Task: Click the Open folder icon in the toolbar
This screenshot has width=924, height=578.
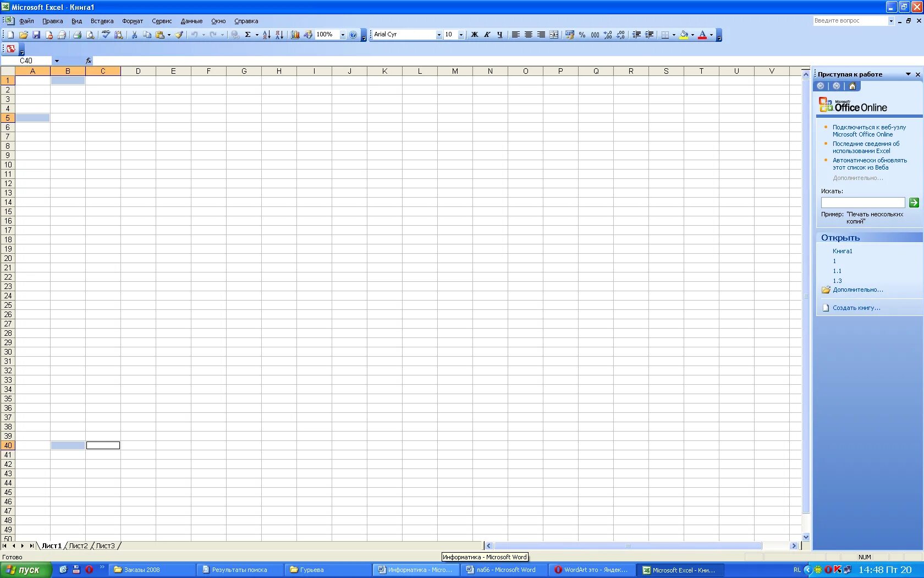Action: 24,35
